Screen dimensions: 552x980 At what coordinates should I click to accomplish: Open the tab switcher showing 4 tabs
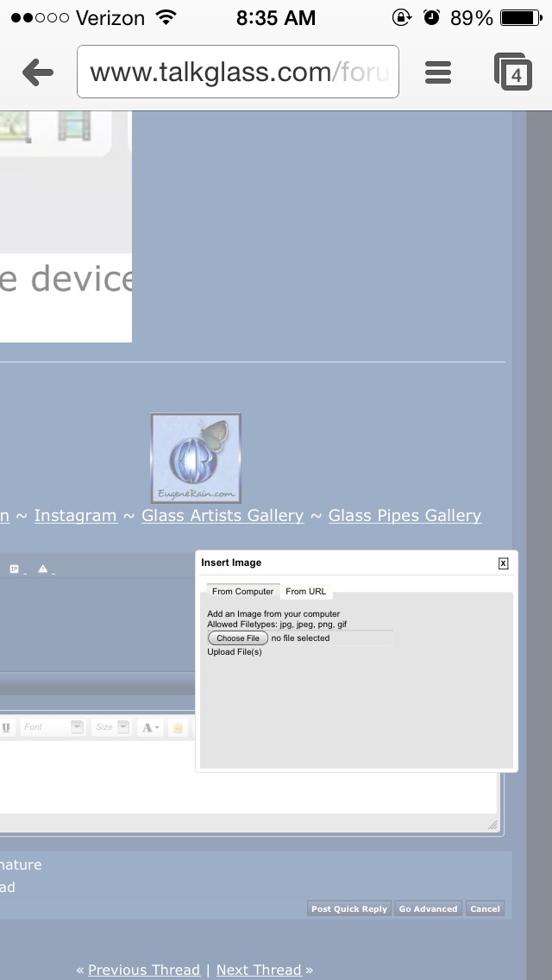(513, 72)
